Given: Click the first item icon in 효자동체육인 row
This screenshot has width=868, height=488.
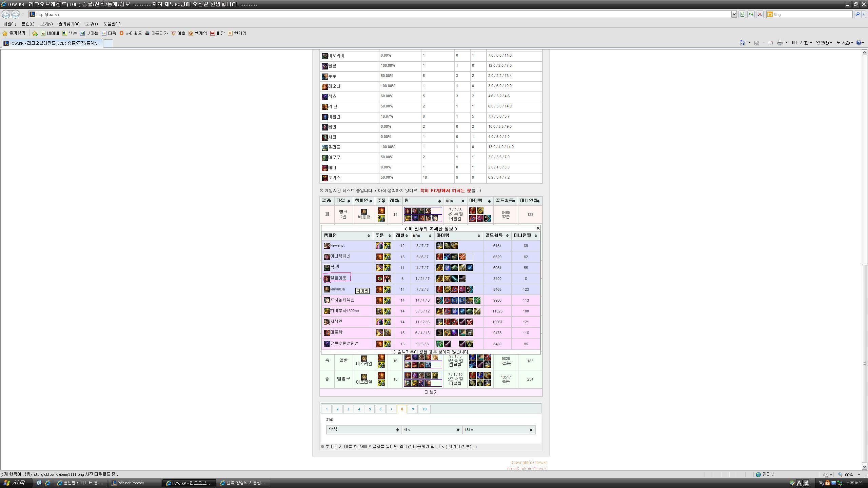Looking at the screenshot, I should point(439,300).
